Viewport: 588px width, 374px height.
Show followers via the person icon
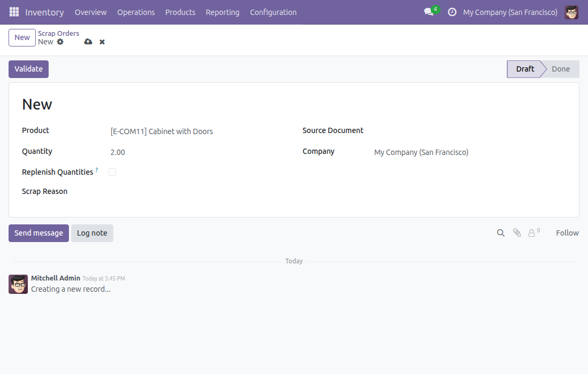point(533,233)
